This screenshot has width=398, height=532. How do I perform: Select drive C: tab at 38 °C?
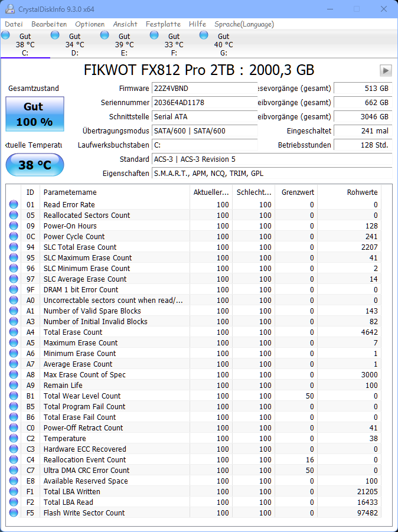[x=25, y=44]
